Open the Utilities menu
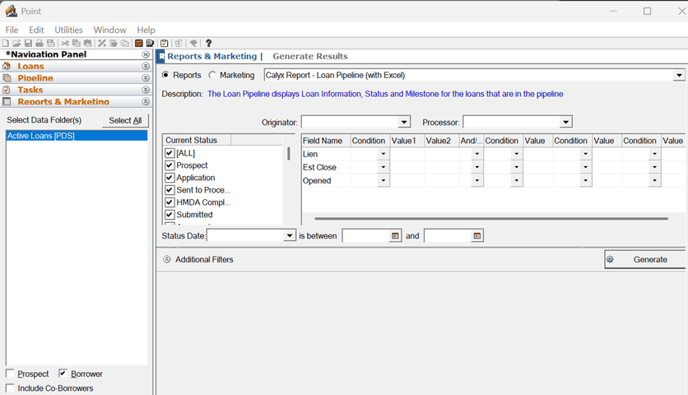Viewport: 688px width, 395px height. point(68,30)
